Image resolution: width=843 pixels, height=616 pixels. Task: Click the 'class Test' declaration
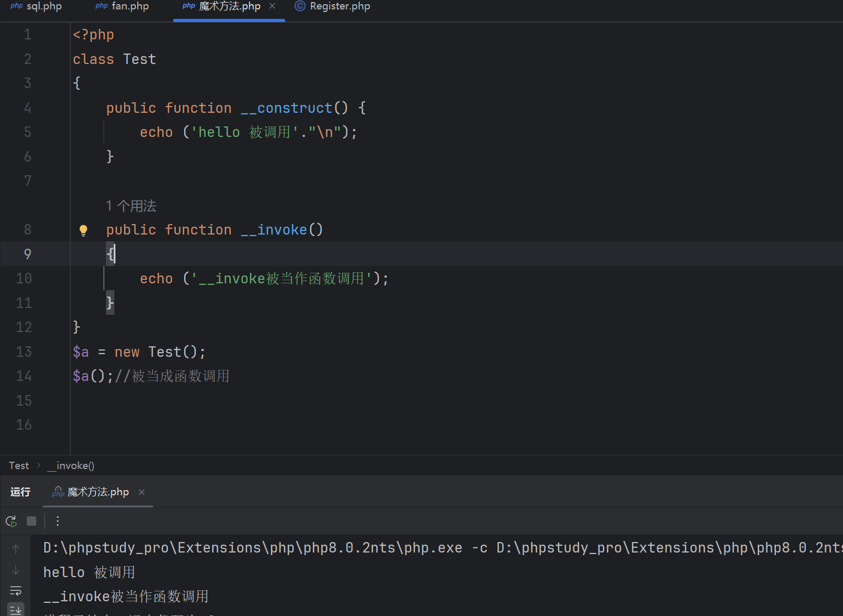[114, 59]
